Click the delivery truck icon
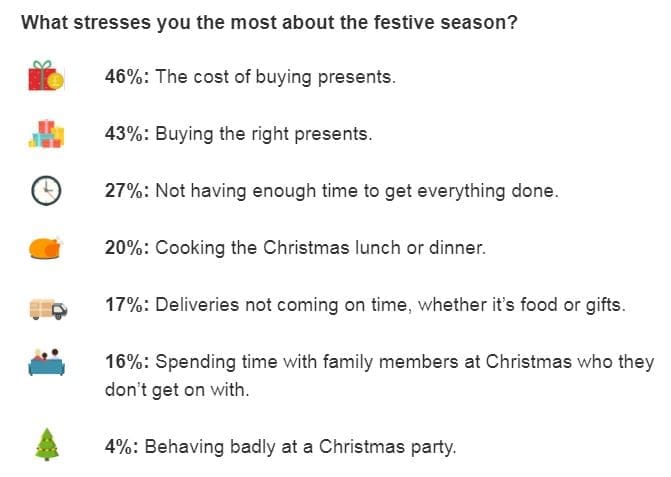Screen dimensions: 671x477 [x=46, y=306]
